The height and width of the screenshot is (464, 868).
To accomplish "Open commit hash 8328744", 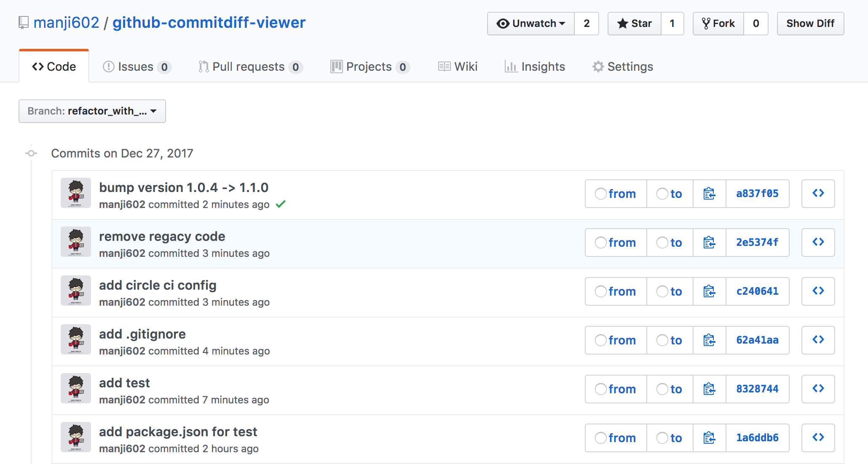I will (x=758, y=389).
